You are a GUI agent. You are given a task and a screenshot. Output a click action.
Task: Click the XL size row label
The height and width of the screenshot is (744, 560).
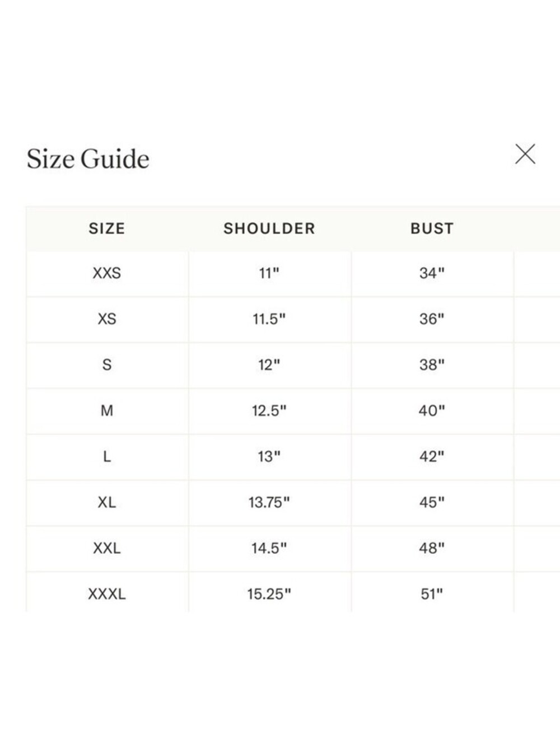[x=107, y=503]
